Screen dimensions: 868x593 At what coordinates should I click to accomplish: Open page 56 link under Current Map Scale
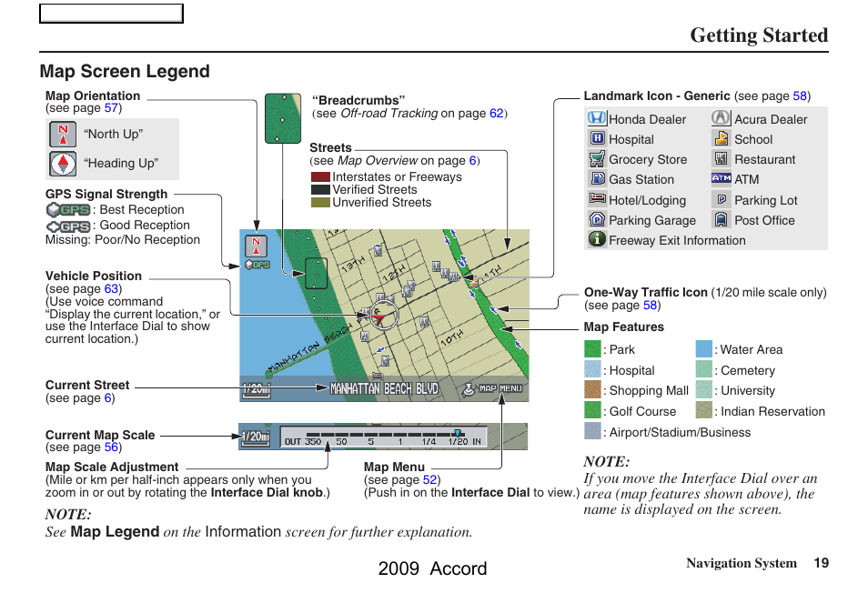pos(111,447)
